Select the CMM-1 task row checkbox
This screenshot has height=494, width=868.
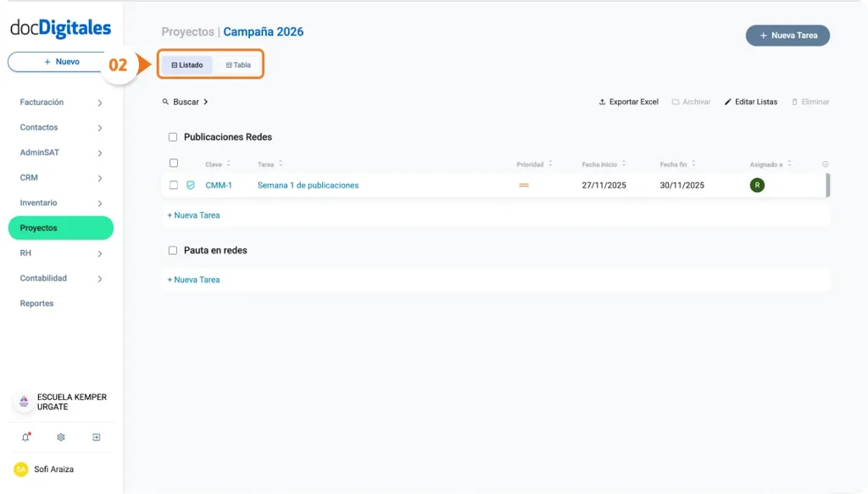click(173, 185)
